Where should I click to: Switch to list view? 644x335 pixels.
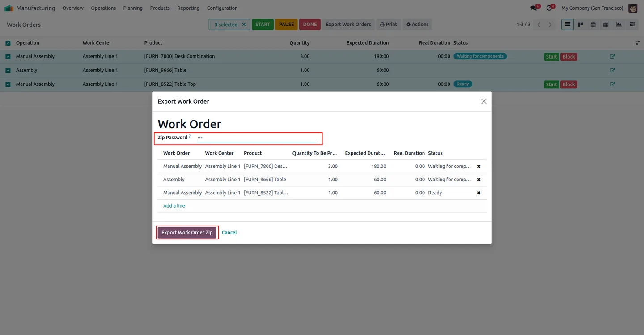pyautogui.click(x=568, y=25)
